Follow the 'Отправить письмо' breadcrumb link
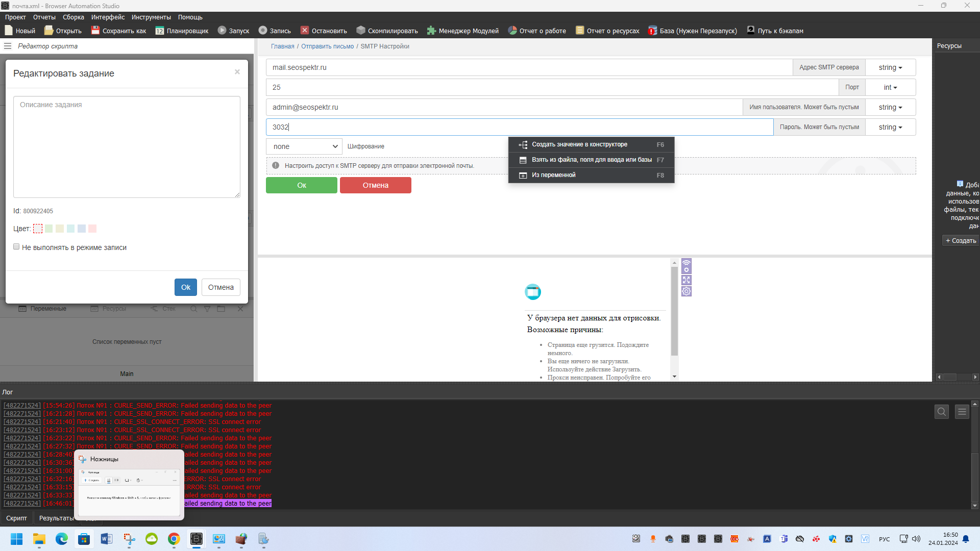 [x=327, y=46]
